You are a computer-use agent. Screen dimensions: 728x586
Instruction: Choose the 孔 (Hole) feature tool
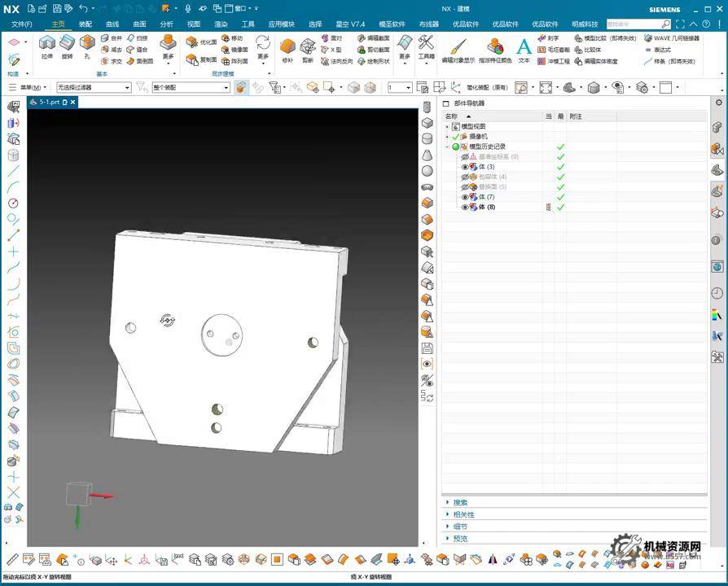[87, 46]
